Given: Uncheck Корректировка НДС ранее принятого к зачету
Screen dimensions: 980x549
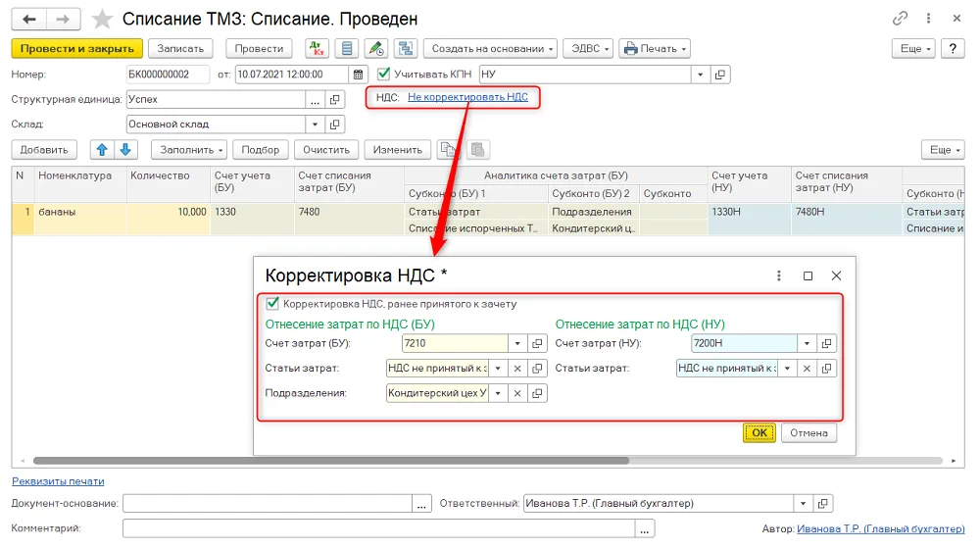Looking at the screenshot, I should tap(272, 304).
